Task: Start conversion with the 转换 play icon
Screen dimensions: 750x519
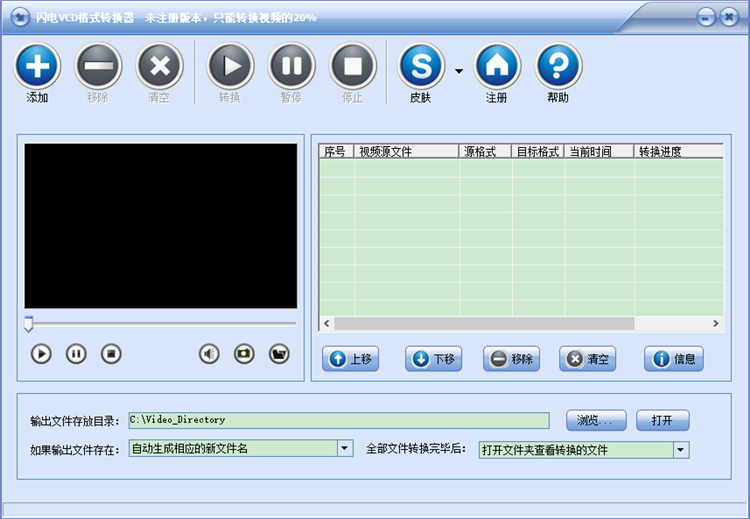Action: tap(230, 66)
